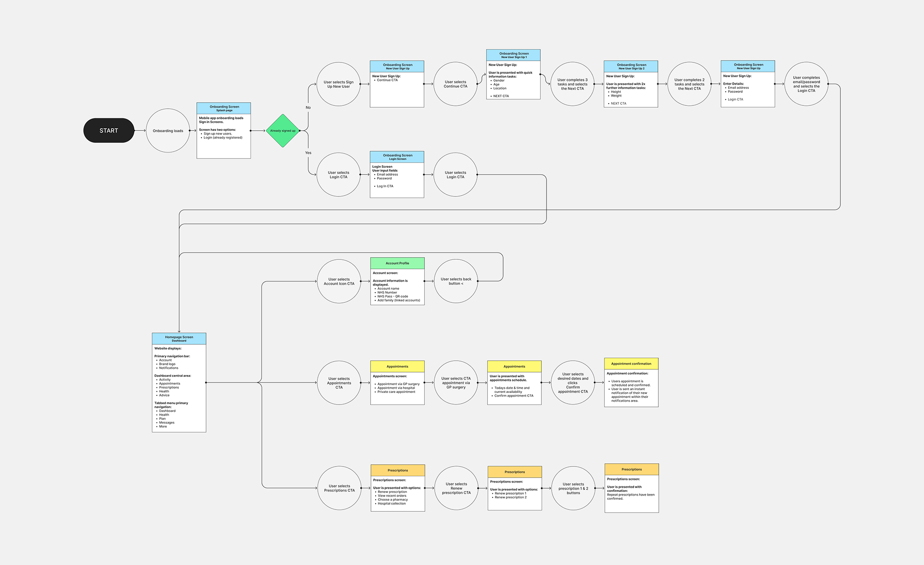Click the Onboarding loads circle
Image resolution: width=924 pixels, height=565 pixels.
tap(168, 130)
